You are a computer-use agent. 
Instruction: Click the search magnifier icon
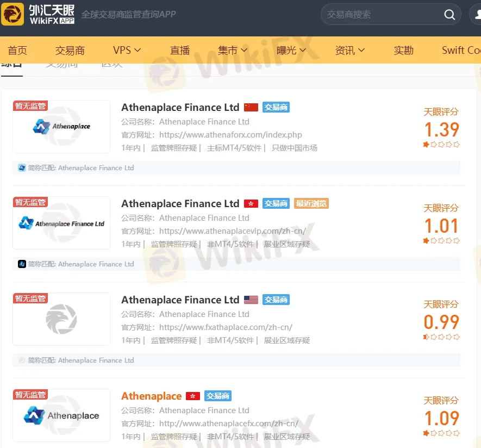449,15
